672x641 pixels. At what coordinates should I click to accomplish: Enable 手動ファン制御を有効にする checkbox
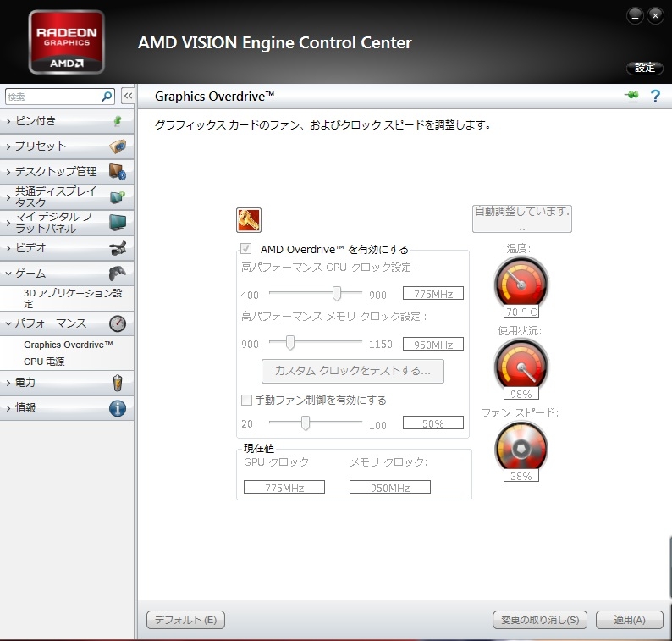pos(246,400)
